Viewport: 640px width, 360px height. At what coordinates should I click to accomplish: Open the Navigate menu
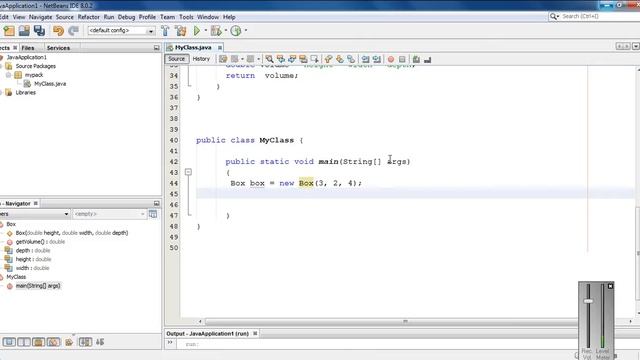pos(40,17)
